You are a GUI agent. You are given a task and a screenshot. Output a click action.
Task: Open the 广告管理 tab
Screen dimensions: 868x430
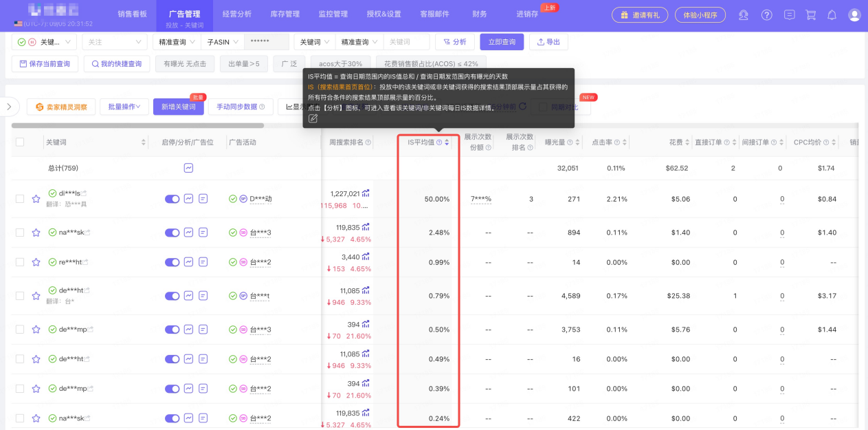[184, 14]
